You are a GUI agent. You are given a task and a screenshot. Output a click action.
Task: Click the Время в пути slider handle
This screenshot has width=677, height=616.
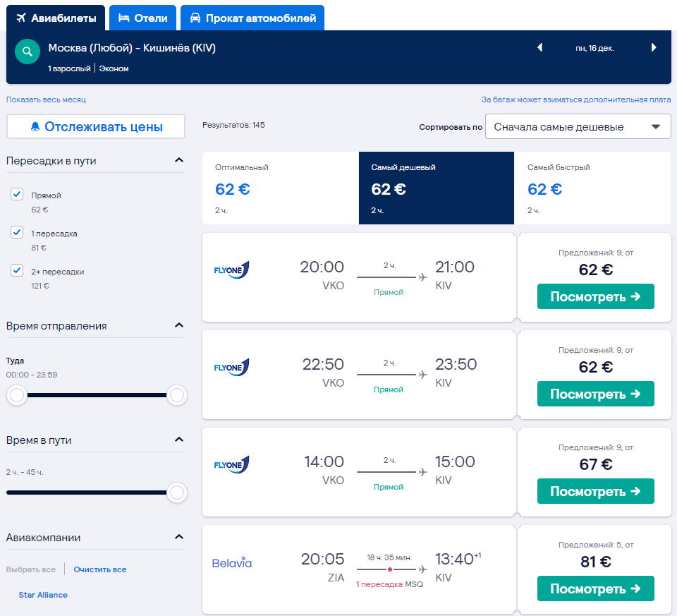click(177, 493)
